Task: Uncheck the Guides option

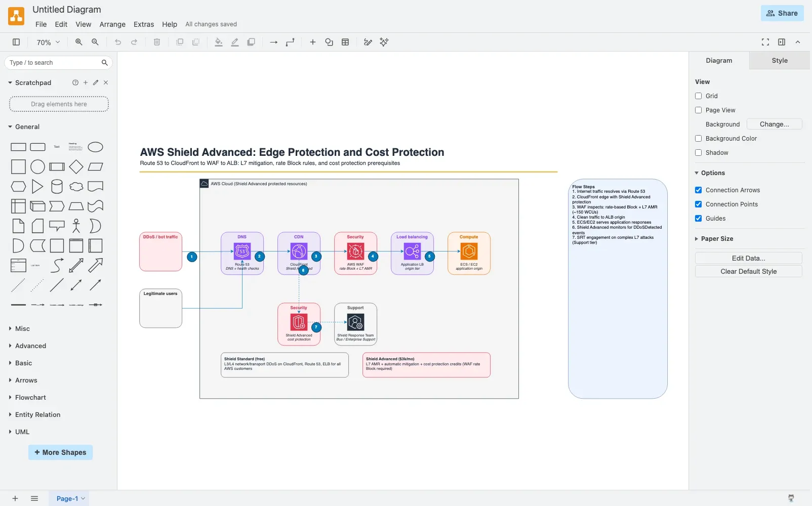Action: (x=699, y=219)
